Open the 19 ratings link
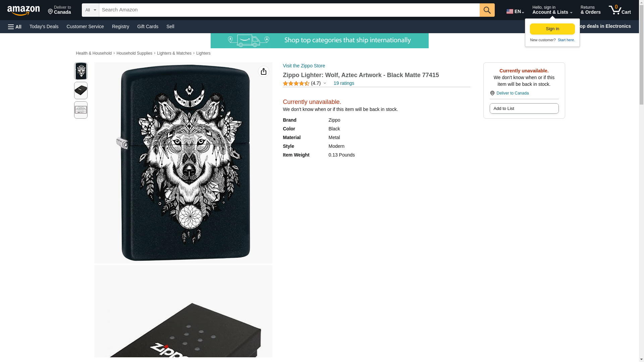Screen dimensions: 644x362 (x=344, y=83)
